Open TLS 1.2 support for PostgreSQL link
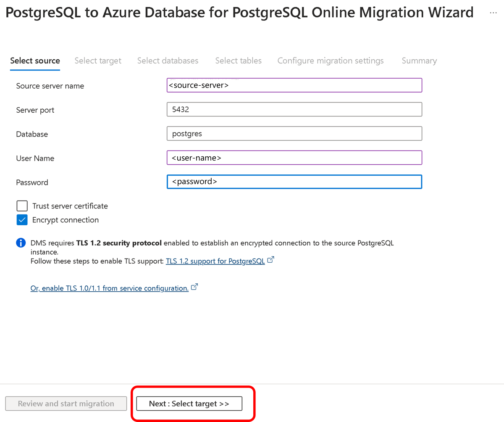504x422 pixels. tap(215, 261)
